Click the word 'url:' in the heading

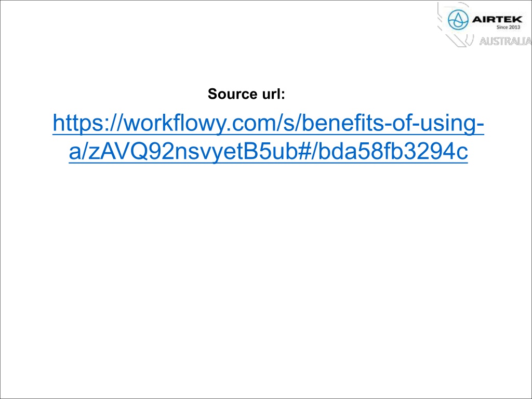tap(274, 94)
